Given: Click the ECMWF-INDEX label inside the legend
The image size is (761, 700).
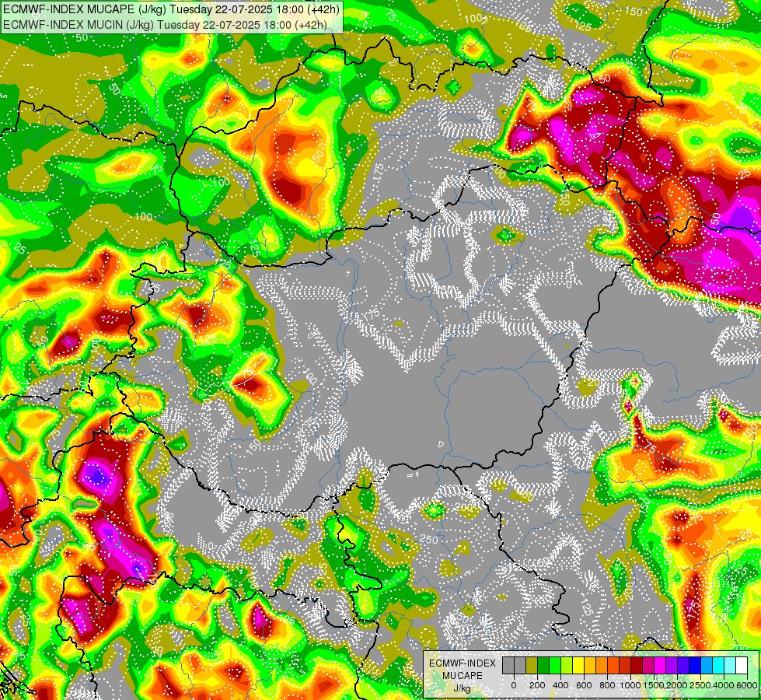Looking at the screenshot, I should coord(463,663).
